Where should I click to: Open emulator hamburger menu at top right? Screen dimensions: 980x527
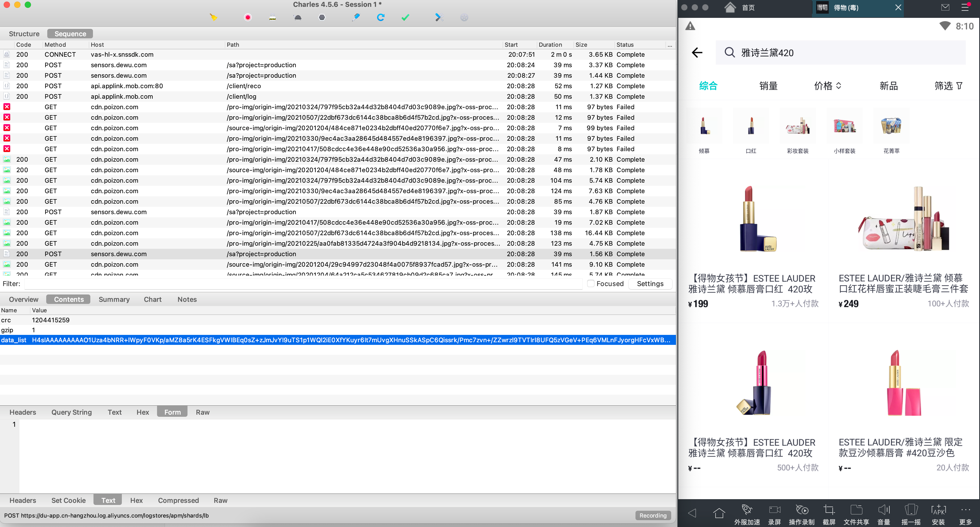(965, 7)
